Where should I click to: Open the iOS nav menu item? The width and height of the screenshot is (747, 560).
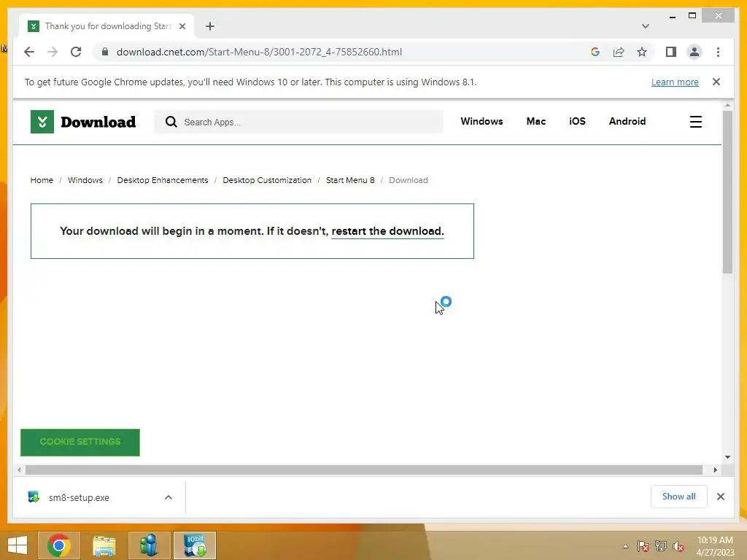[577, 122]
